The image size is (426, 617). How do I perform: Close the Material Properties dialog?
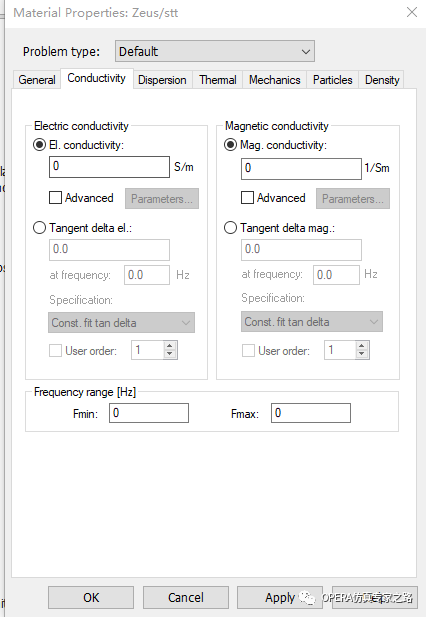click(411, 12)
